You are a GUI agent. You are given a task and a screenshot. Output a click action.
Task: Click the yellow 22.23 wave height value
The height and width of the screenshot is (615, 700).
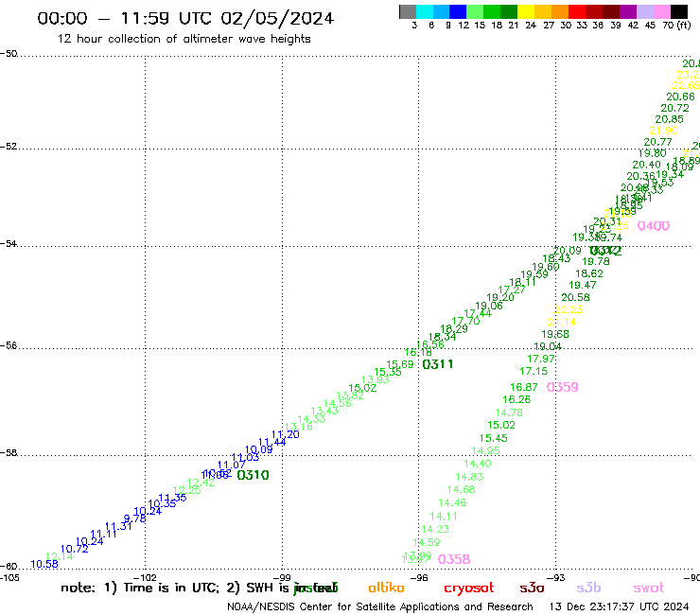point(569,309)
